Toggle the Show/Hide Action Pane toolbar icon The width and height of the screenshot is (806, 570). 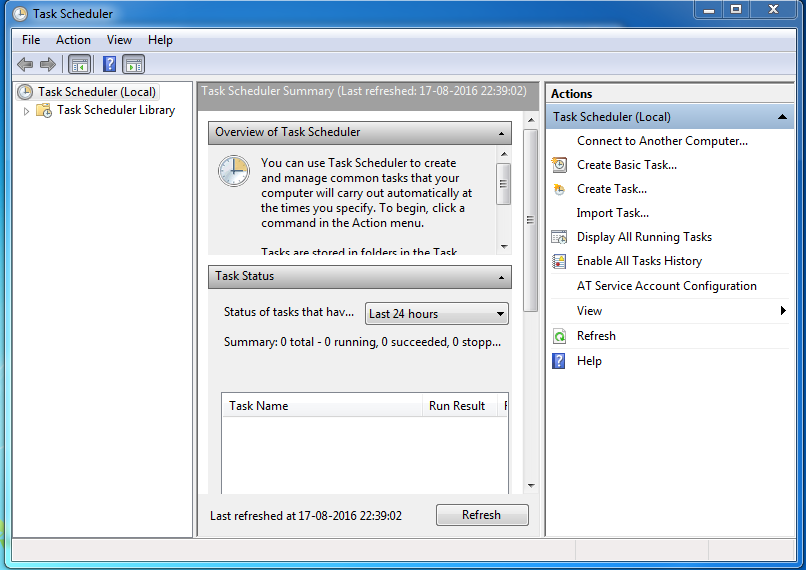134,65
